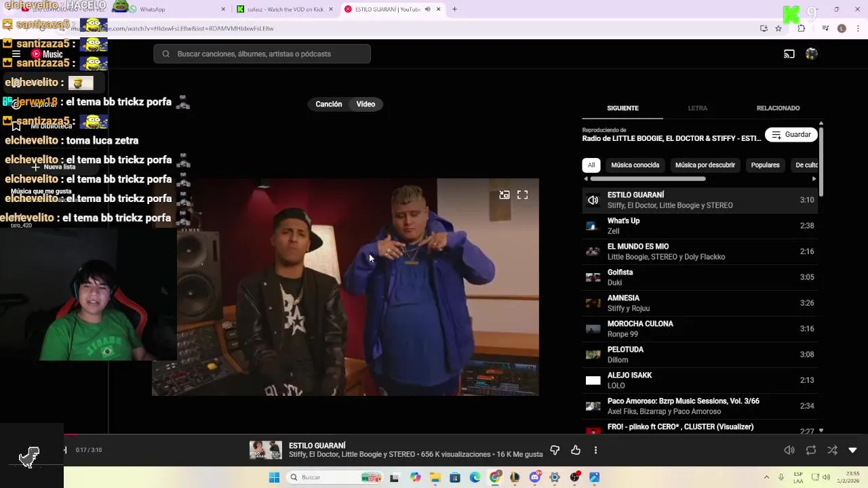Image resolution: width=868 pixels, height=488 pixels.
Task: Open Chrome media controls icon
Action: click(825, 28)
